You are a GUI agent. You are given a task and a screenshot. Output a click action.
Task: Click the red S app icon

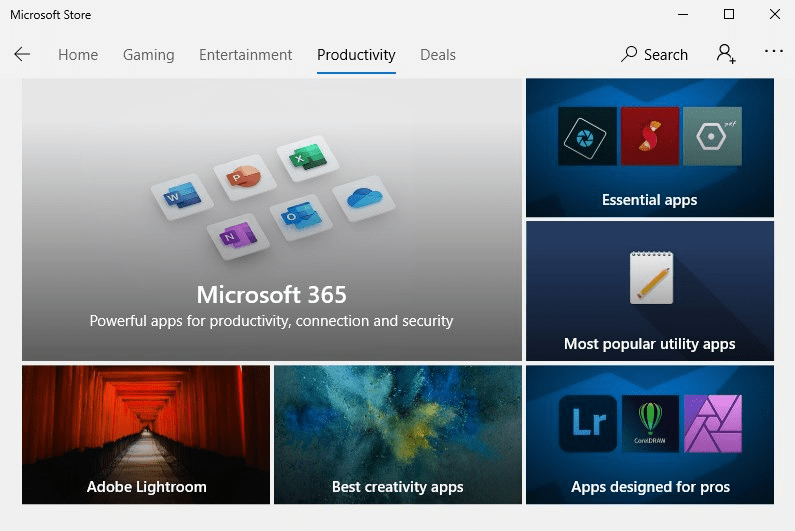pos(650,136)
